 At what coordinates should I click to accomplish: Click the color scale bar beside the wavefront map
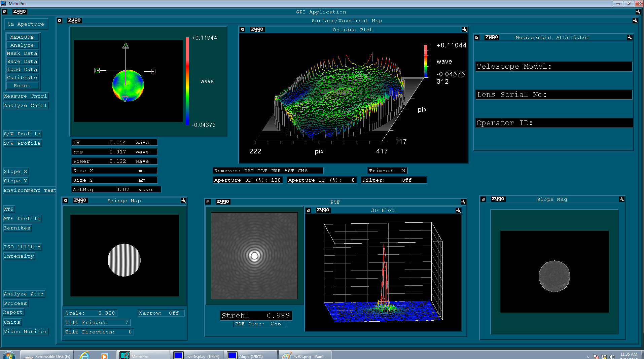coord(187,81)
